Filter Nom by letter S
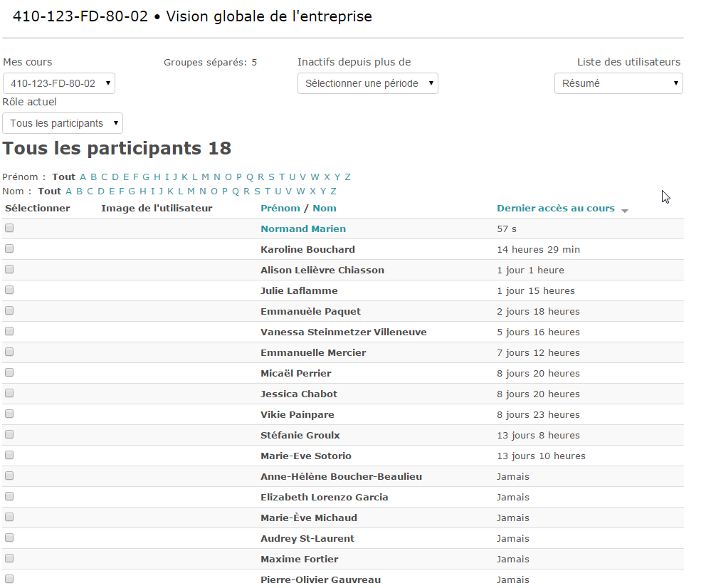The width and height of the screenshot is (706, 588). point(257,191)
